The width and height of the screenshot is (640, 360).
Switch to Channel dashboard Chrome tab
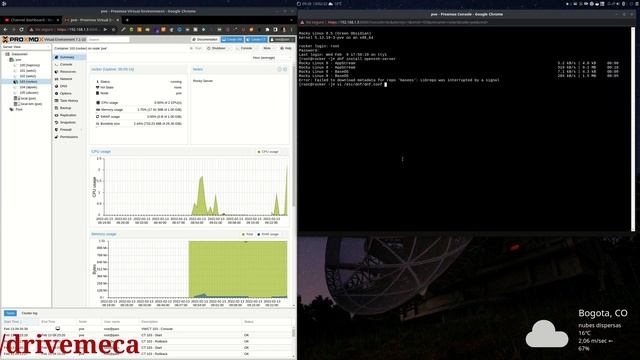point(31,20)
